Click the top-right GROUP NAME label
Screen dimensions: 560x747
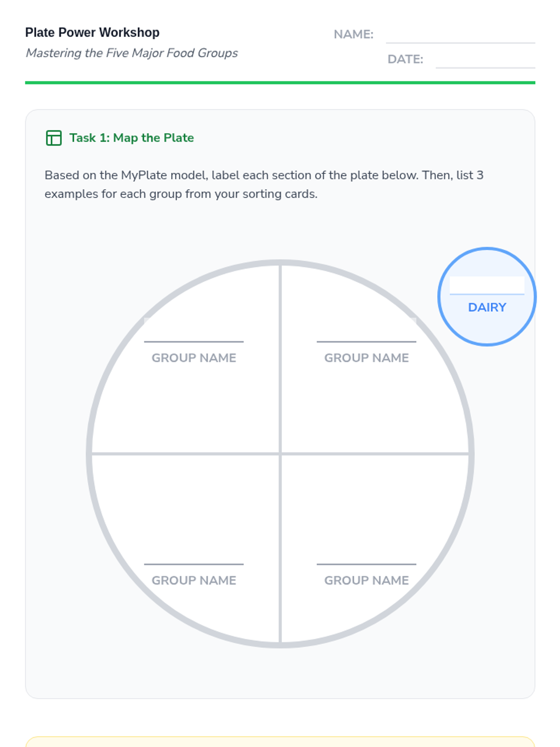coord(366,358)
